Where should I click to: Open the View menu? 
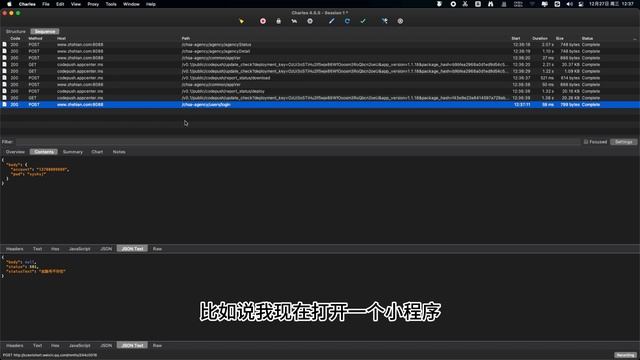(x=76, y=4)
